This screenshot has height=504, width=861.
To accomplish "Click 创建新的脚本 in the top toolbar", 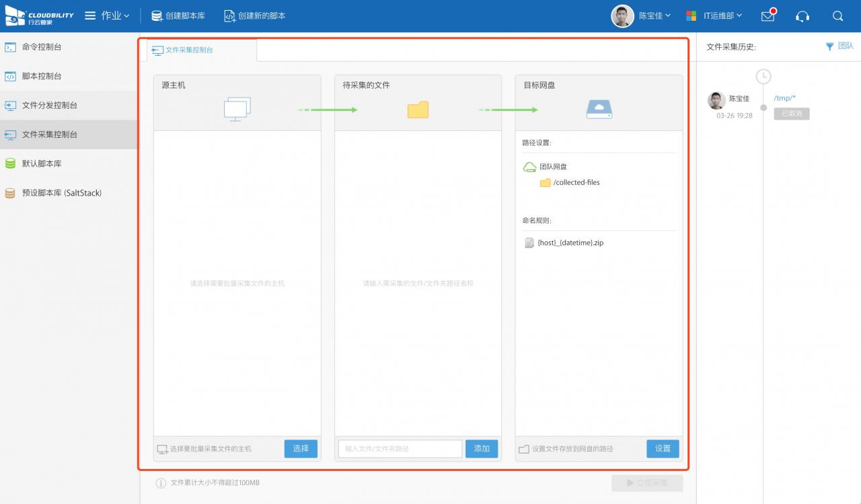I will tap(255, 15).
